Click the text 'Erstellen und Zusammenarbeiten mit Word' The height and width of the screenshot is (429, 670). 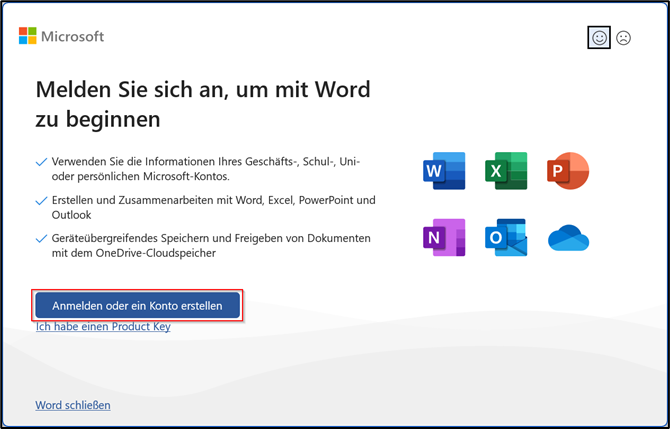[158, 200]
